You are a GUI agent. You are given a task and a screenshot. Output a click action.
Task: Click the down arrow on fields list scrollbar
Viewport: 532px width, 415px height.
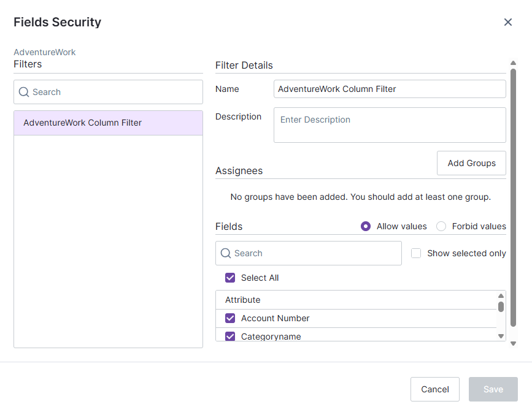[x=501, y=337]
